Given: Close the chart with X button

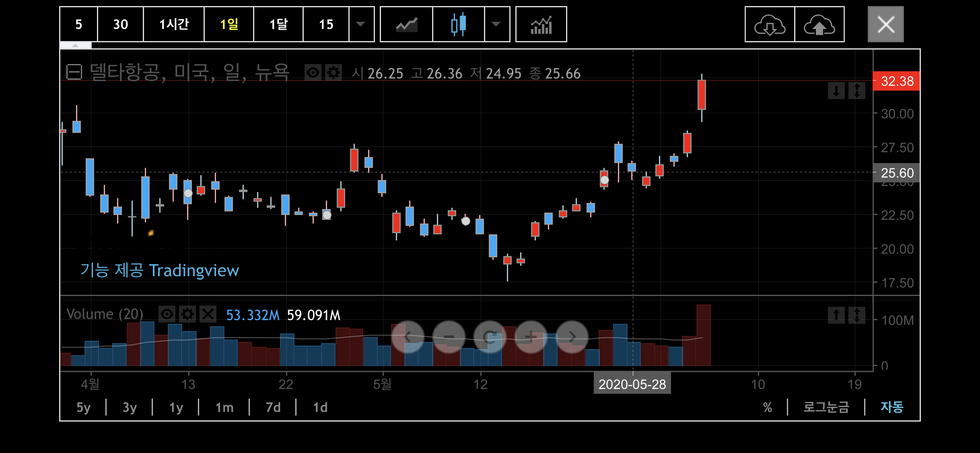Looking at the screenshot, I should click(x=886, y=24).
